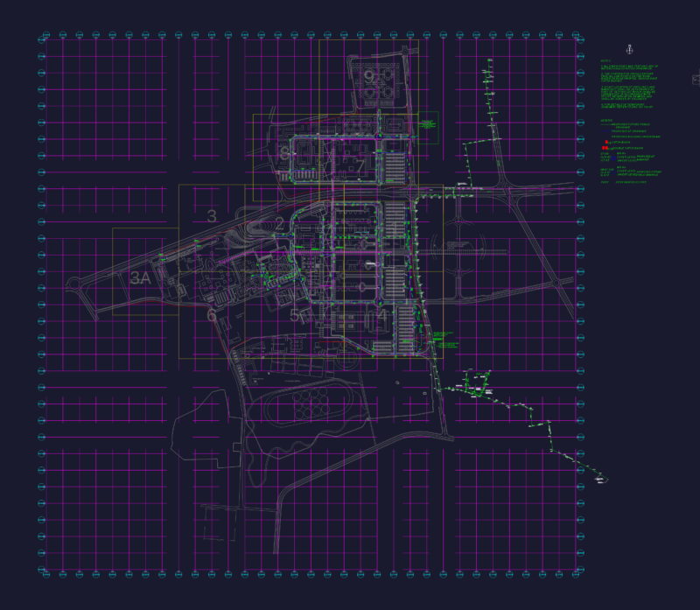Click the zone 4 label

point(381,315)
